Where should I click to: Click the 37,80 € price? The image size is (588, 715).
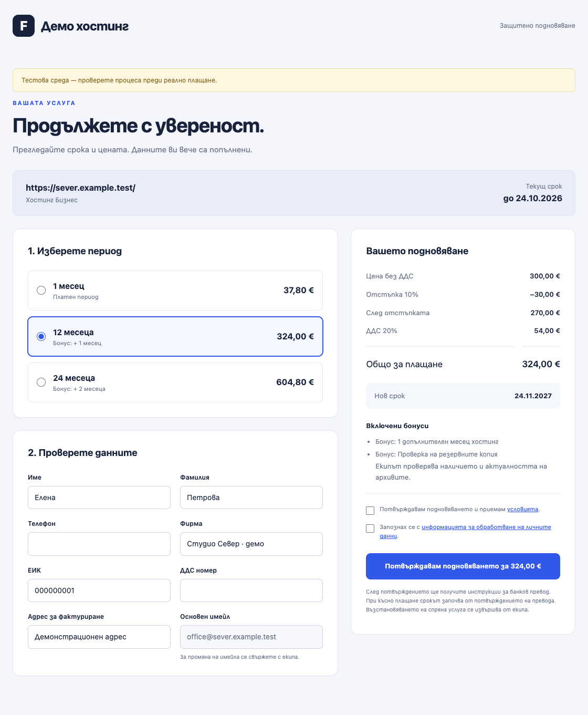pos(299,291)
